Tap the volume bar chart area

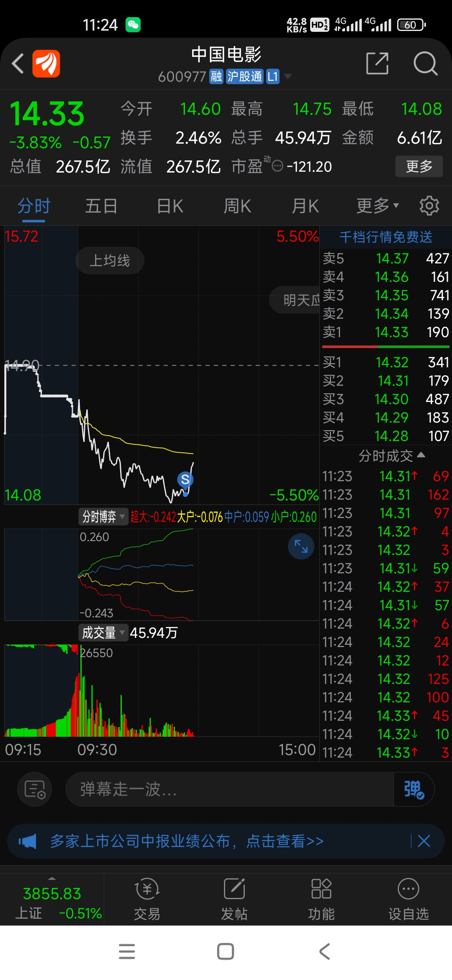pos(162,691)
